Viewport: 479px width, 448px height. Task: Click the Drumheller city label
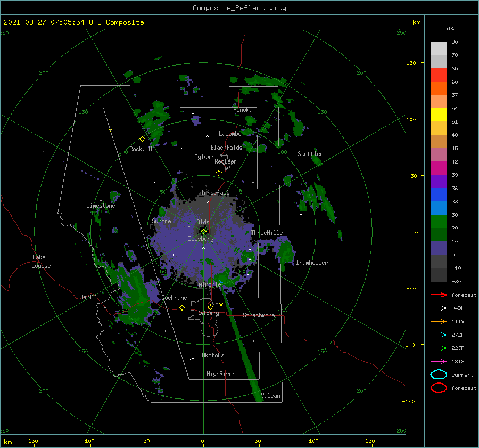click(x=312, y=263)
